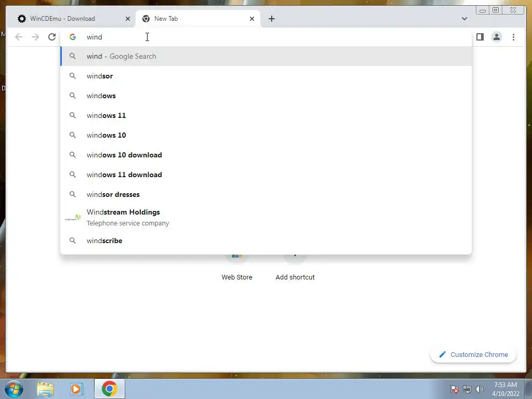Open the Action Center flag icon

click(455, 389)
